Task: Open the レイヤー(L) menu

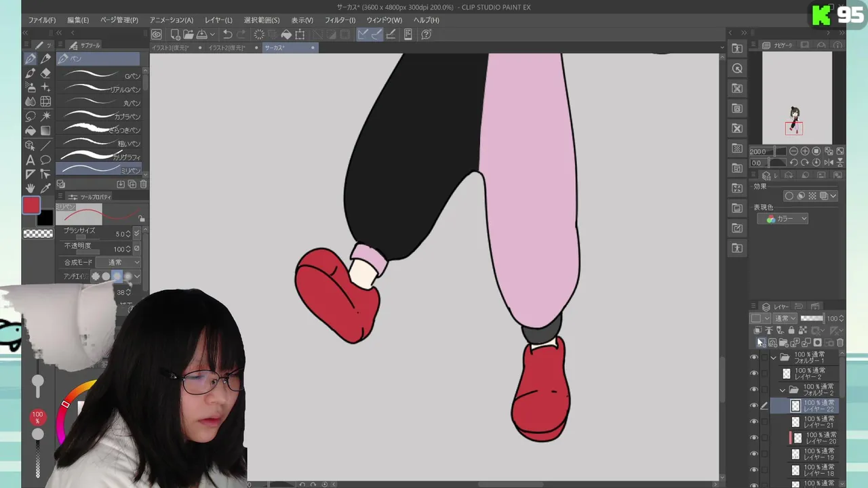Action: click(x=218, y=20)
